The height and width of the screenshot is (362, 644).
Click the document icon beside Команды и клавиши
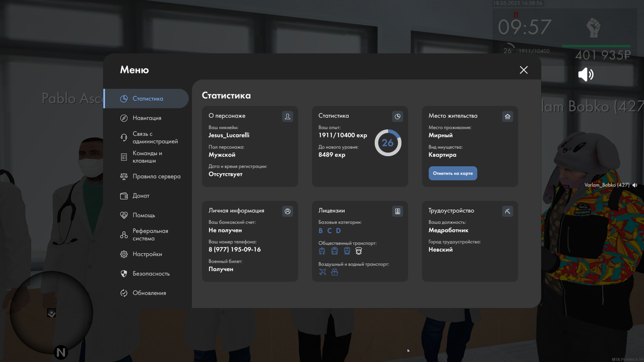tap(124, 157)
